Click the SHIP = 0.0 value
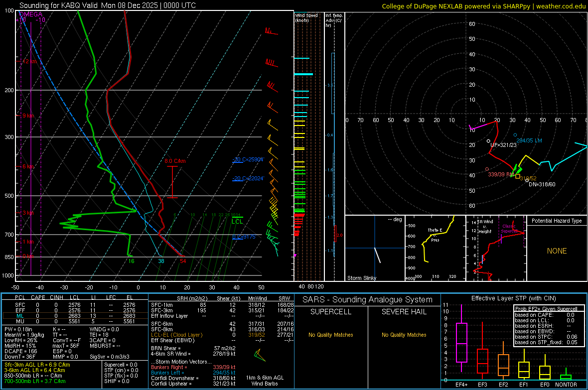The width and height of the screenshot is (588, 390). 117,381
